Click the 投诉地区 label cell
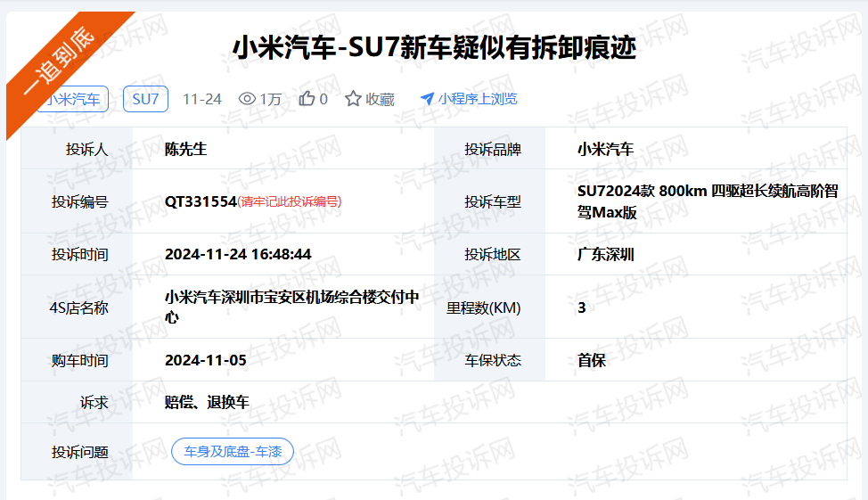This screenshot has width=868, height=500. point(490,254)
